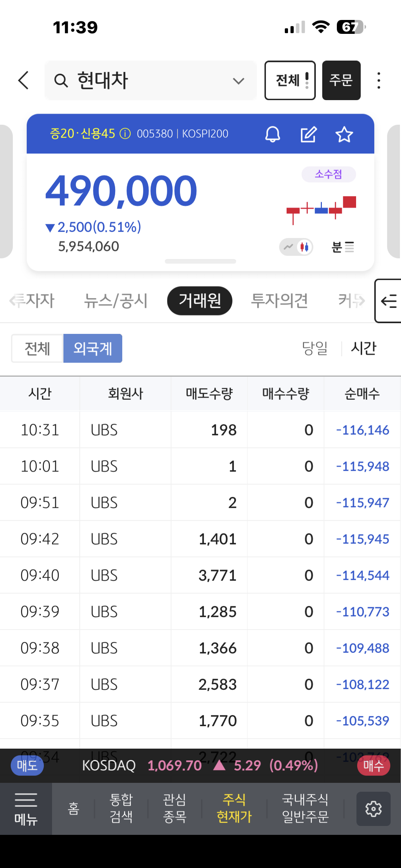
Task: Open the price alert bell icon
Action: tap(273, 134)
